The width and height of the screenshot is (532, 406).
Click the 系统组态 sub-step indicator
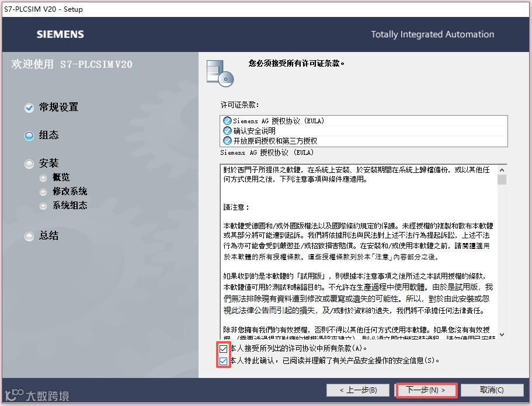pyautogui.click(x=43, y=206)
